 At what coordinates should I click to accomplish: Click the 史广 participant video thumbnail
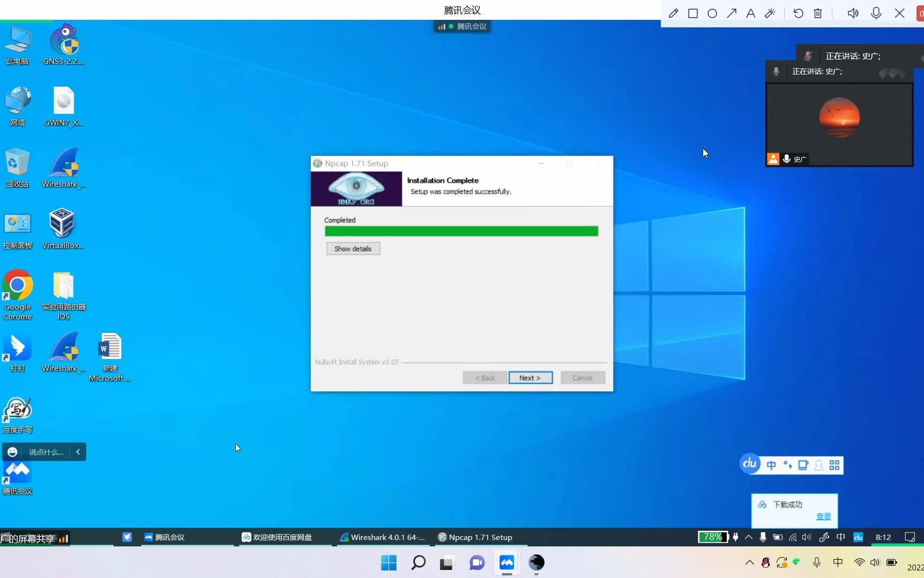pos(839,124)
